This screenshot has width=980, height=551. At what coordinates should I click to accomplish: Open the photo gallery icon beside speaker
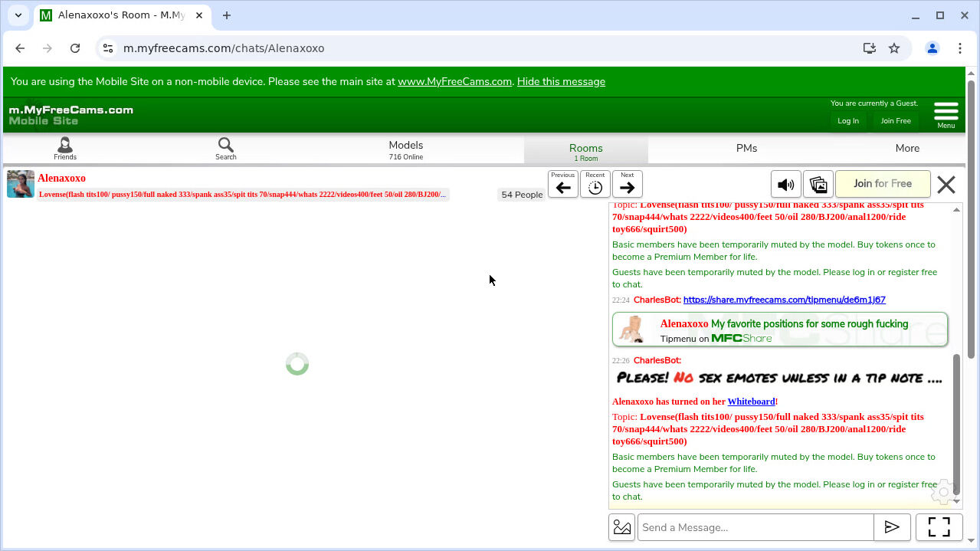[x=818, y=185]
